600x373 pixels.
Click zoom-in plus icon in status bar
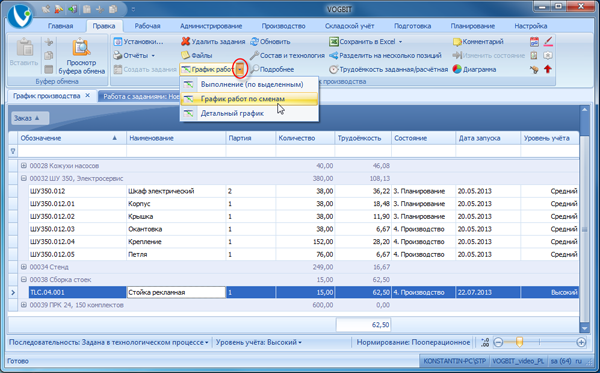tap(581, 342)
